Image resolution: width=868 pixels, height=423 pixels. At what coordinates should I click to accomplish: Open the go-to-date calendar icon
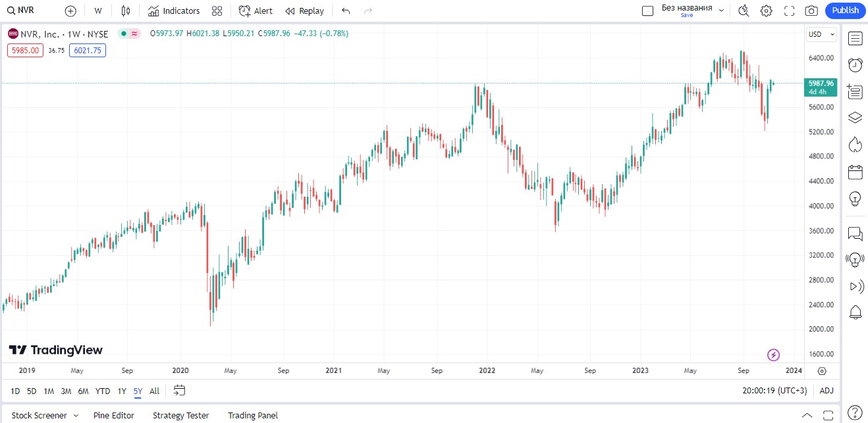point(179,391)
